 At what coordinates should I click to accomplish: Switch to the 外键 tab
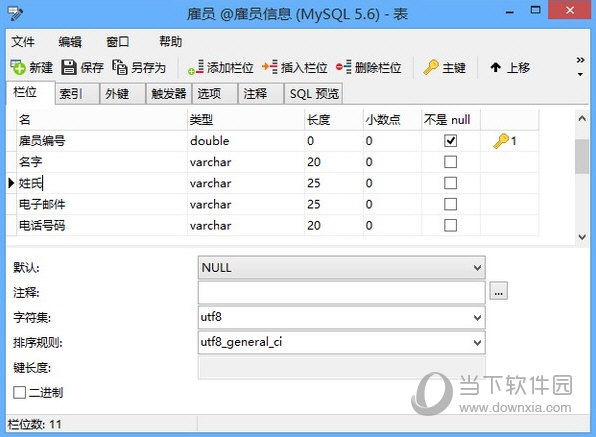click(122, 94)
